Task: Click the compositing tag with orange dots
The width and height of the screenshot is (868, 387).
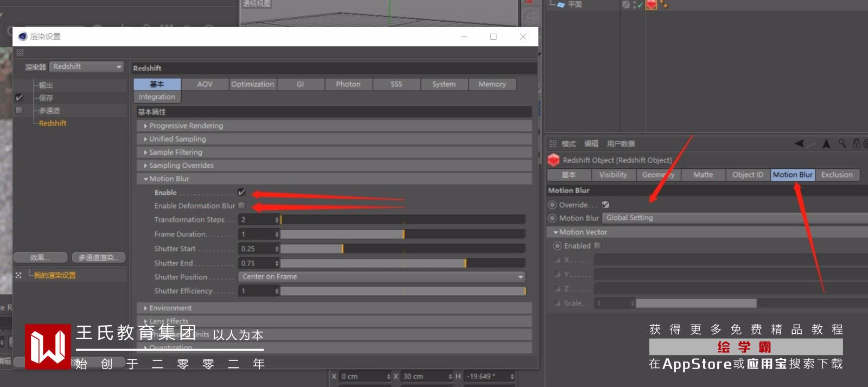Action: coord(664,4)
